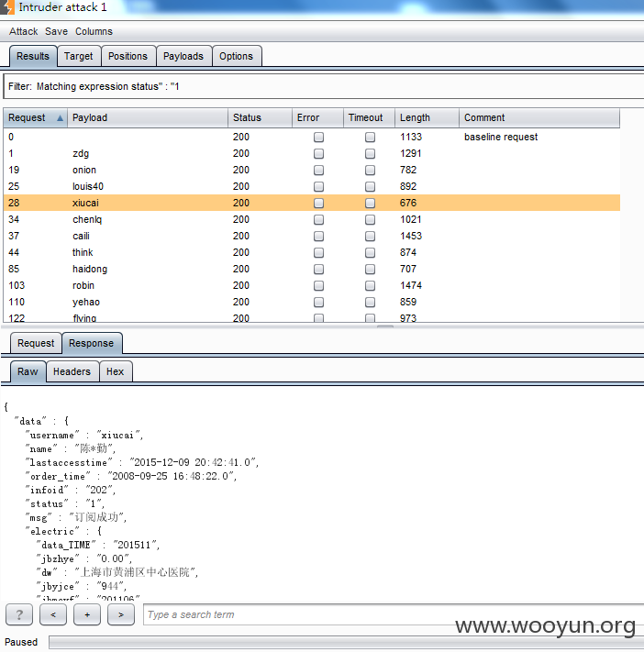Select the row with payload caili

tap(312, 237)
